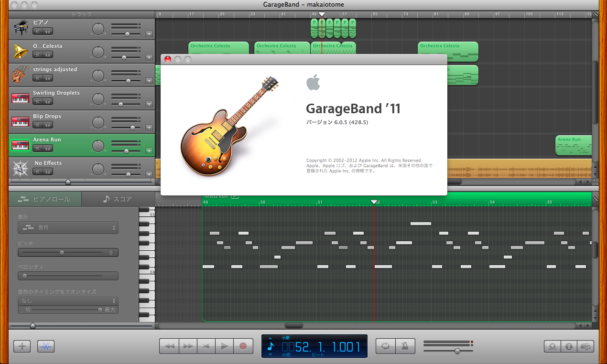Solo the strings adjusted track
607x364 pixels.
(48, 78)
